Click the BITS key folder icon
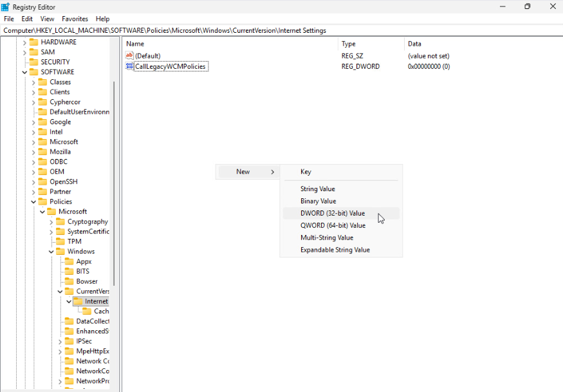The width and height of the screenshot is (563, 392). click(x=69, y=272)
